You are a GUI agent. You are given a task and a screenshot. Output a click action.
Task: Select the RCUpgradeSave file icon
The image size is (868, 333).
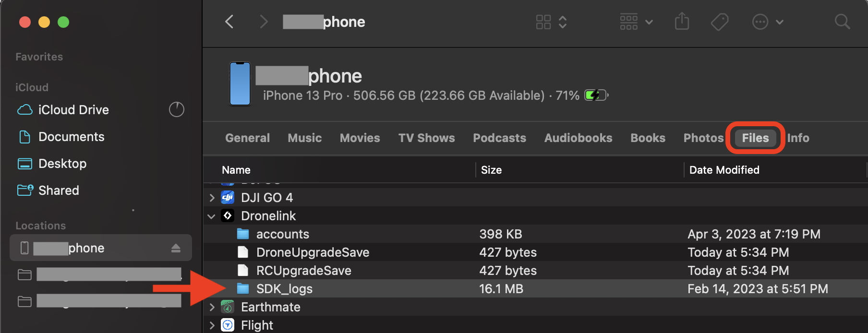coord(243,270)
